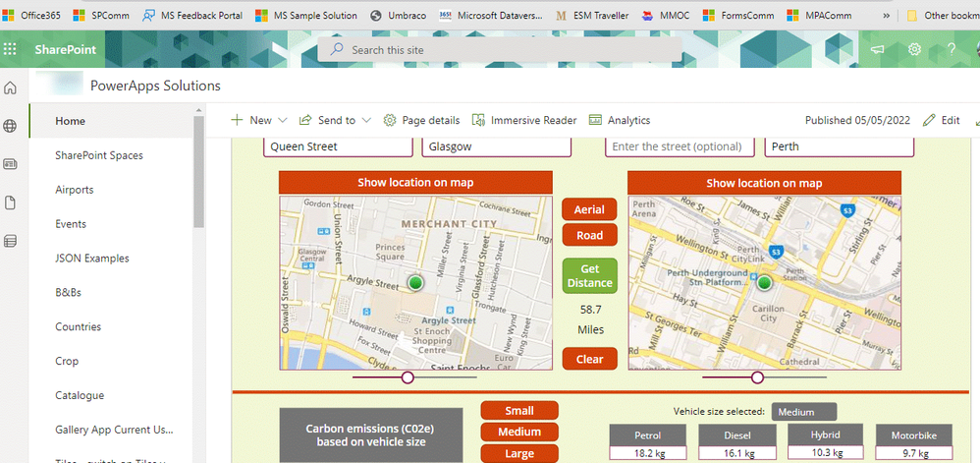Image resolution: width=980 pixels, height=463 pixels.
Task: Click the lists icon in the left rail
Action: pos(10,241)
